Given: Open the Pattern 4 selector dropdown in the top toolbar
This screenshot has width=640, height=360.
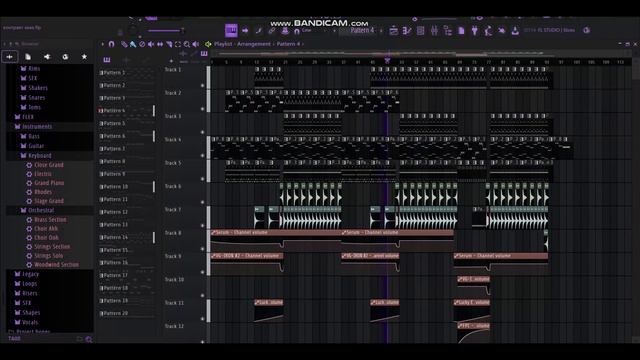Looking at the screenshot, I should (362, 30).
